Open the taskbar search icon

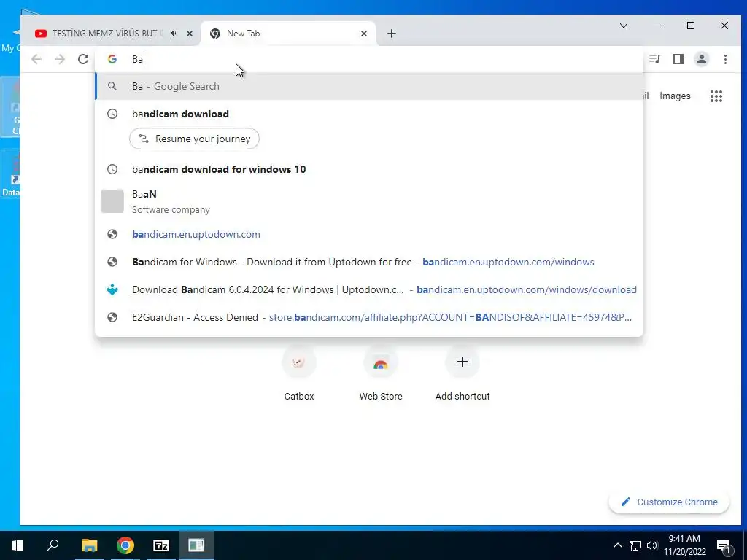(x=53, y=545)
